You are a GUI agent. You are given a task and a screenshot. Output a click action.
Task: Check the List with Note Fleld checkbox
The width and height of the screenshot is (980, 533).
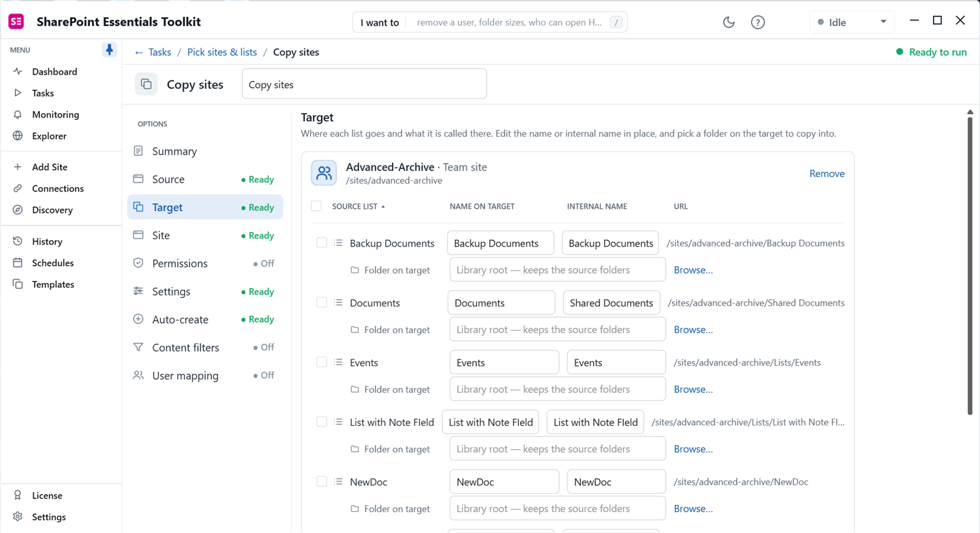click(322, 422)
